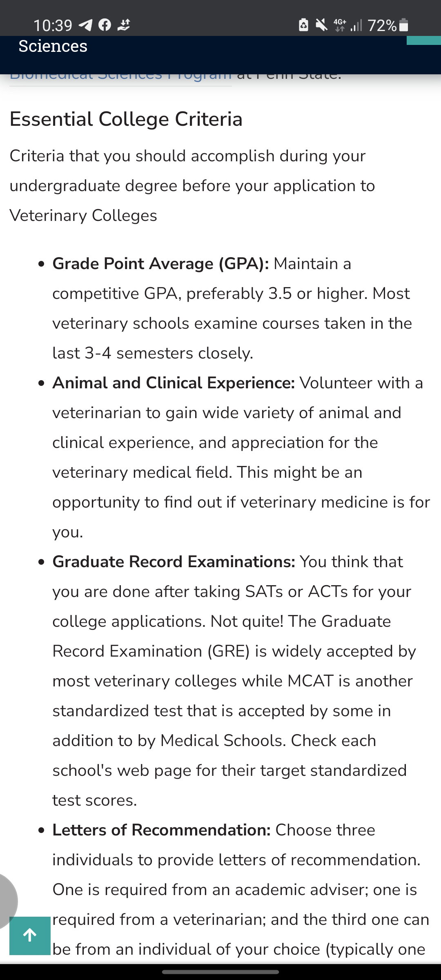Select the Animal and Clinical Experience label

[174, 383]
